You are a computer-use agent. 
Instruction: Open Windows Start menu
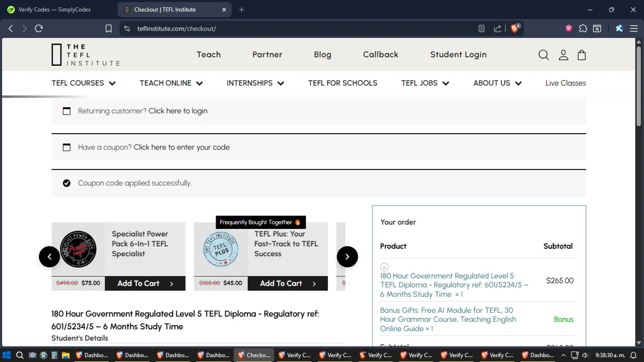(x=6, y=355)
